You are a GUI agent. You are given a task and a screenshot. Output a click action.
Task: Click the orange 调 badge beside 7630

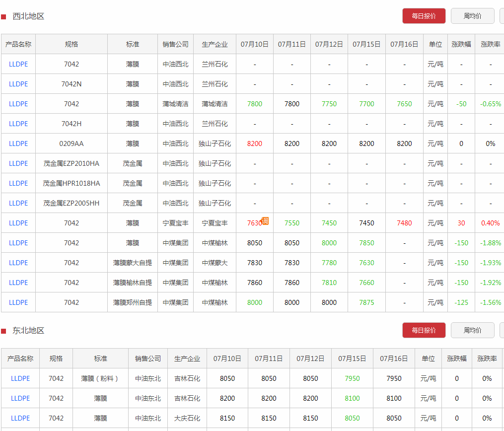(265, 221)
